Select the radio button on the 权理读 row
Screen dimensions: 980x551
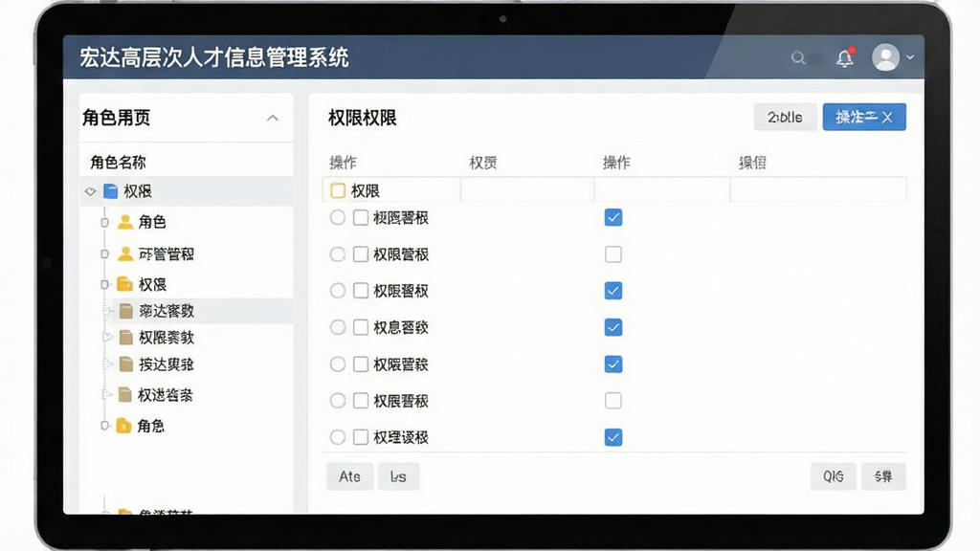point(338,437)
